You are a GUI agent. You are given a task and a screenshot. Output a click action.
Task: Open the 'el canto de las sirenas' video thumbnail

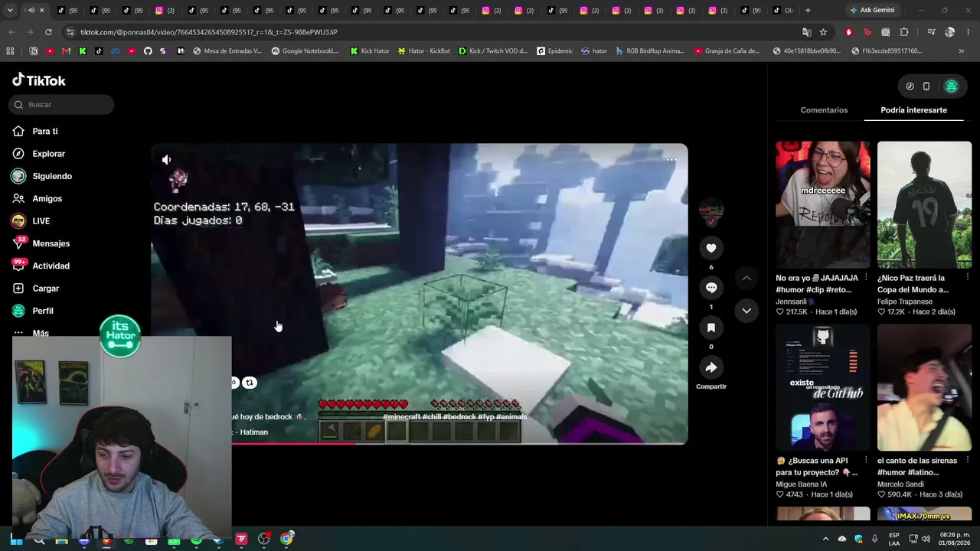[924, 387]
